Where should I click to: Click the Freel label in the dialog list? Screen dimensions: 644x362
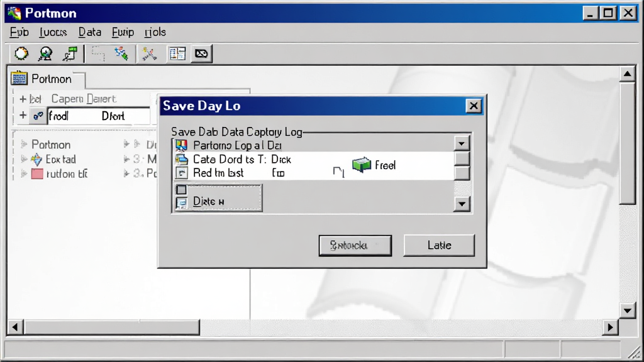(x=386, y=165)
